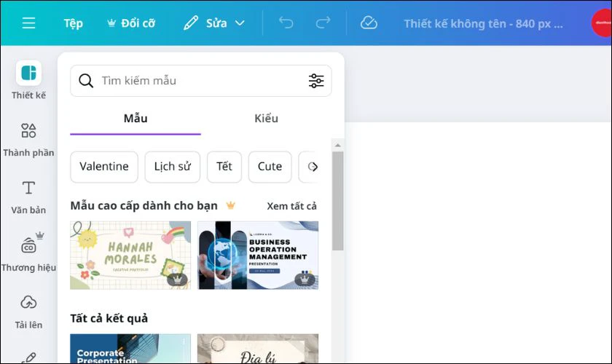The width and height of the screenshot is (612, 364).
Task: Redo the last action
Action: coord(323,23)
